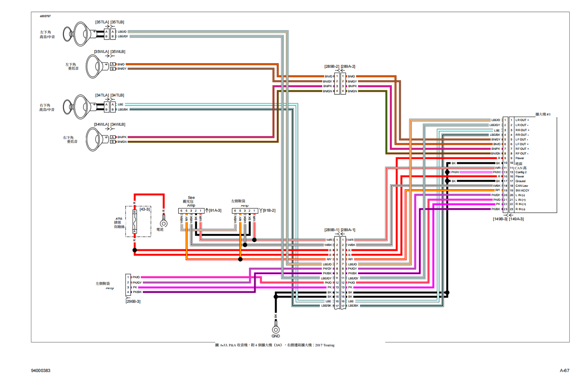Click the [149A-3] connector label

(516, 219)
